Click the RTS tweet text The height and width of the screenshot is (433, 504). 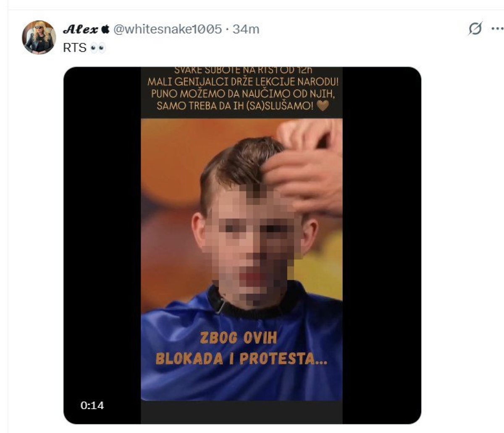click(75, 48)
